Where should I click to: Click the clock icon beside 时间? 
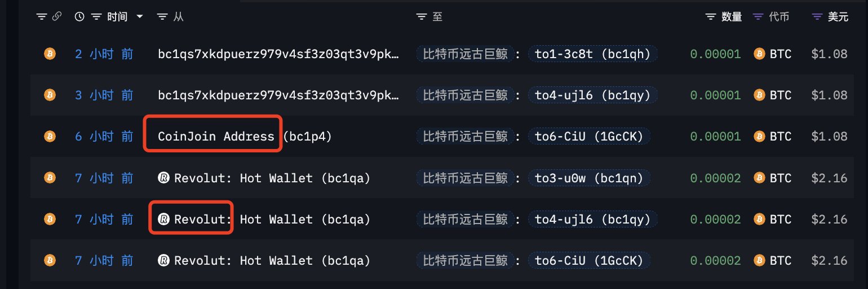click(x=79, y=17)
